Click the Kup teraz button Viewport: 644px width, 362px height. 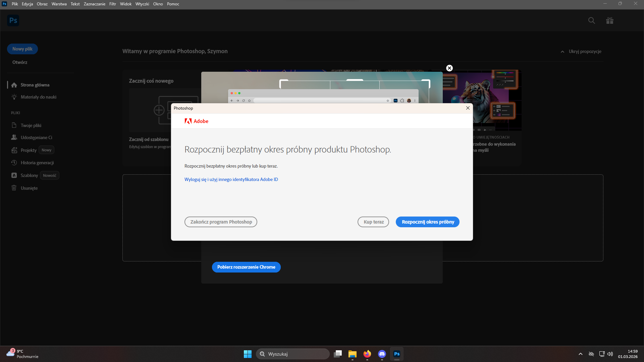point(373,222)
